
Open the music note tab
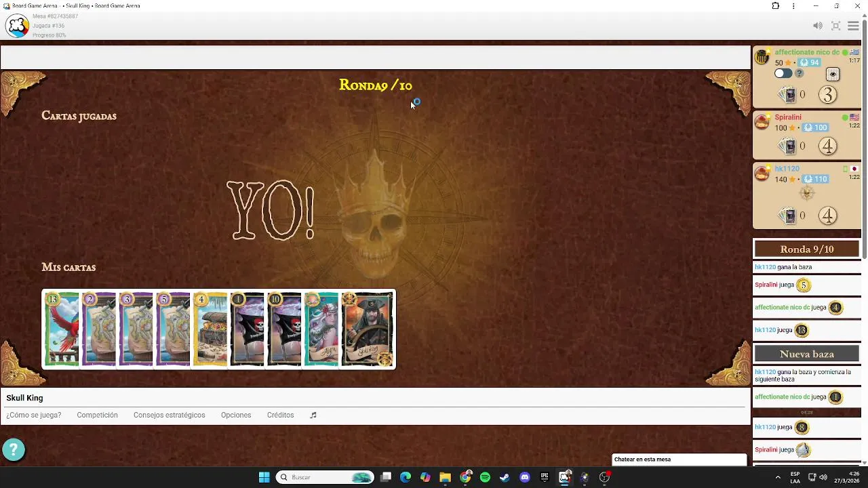click(313, 415)
